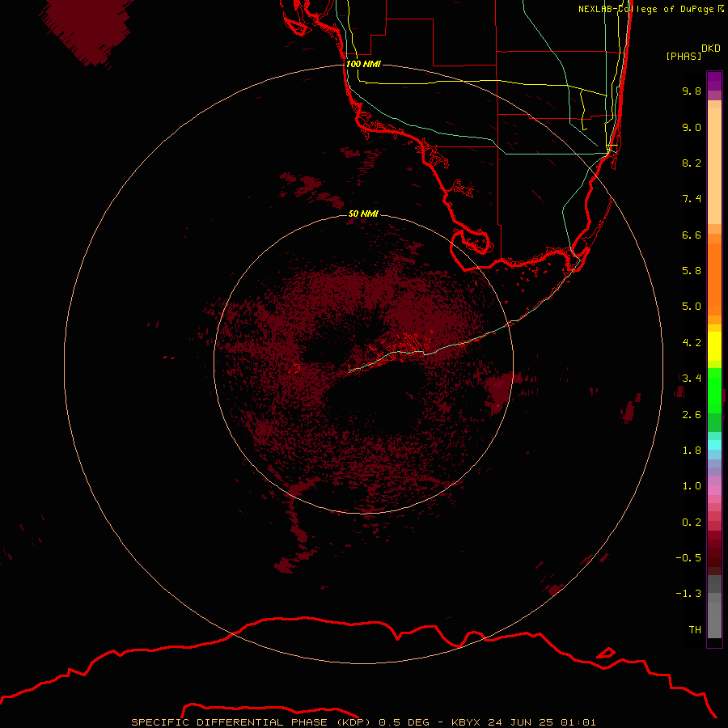Click the "[PHAS]" legend header

point(684,57)
